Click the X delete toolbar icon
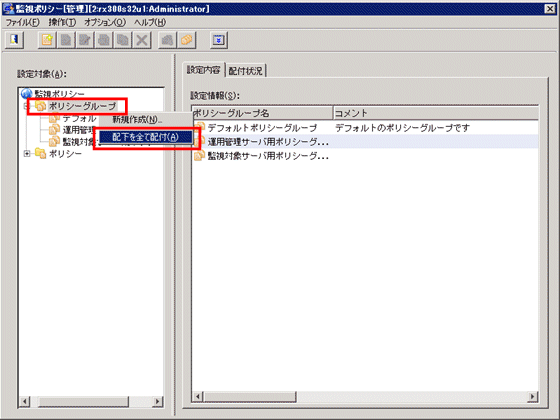Image resolution: width=560 pixels, height=420 pixels. [142, 40]
